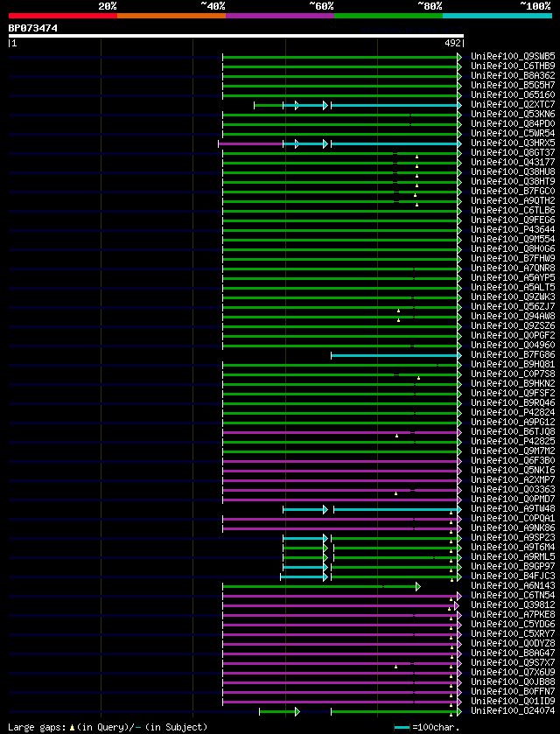Select the UniRef100_P42824 label
560x734 pixels.
coord(513,412)
